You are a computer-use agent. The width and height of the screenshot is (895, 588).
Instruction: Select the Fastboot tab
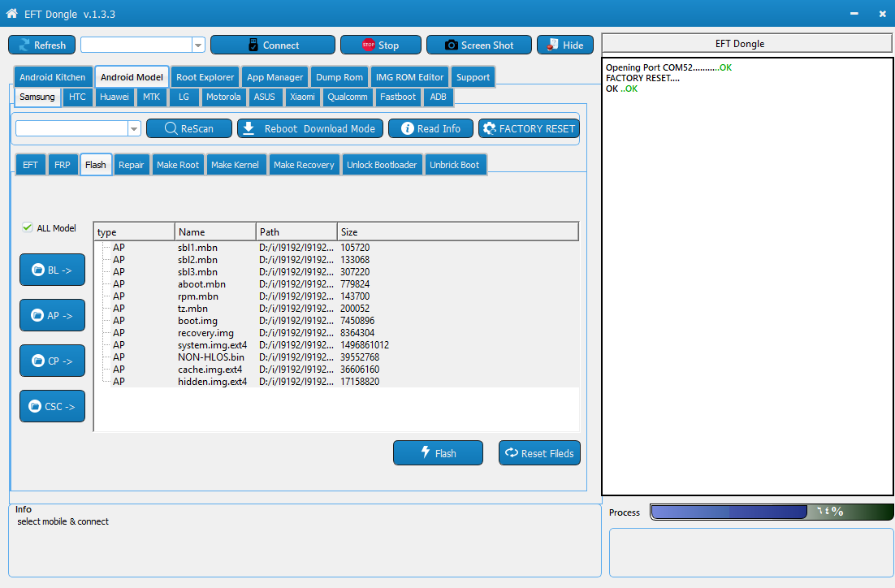tap(398, 97)
